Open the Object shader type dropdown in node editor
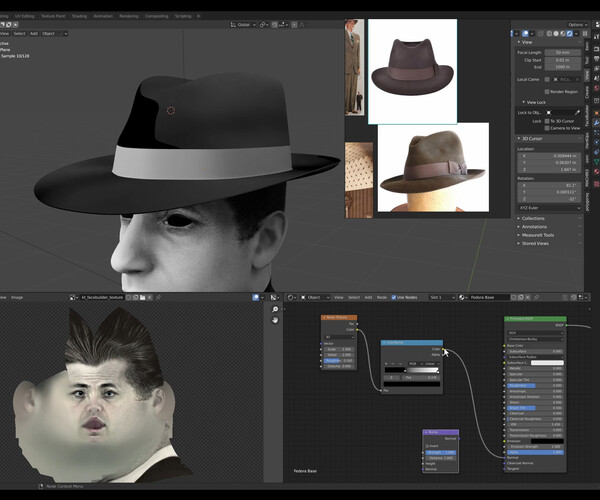The image size is (600, 500). [x=315, y=297]
